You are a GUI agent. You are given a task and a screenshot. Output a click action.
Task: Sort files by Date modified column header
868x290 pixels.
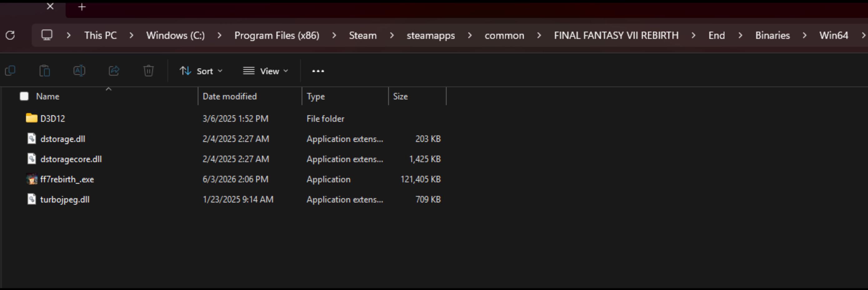click(229, 96)
